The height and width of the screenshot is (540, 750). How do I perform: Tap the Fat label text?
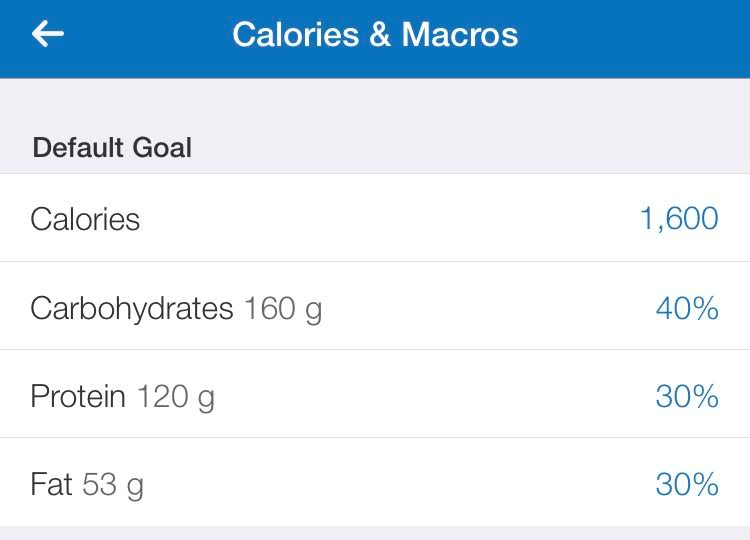(51, 484)
